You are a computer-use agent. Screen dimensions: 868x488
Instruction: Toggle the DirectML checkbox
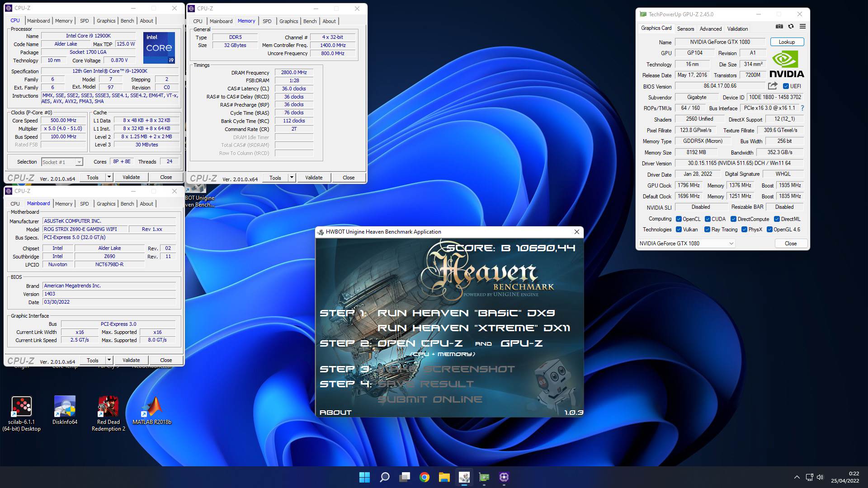tap(777, 219)
